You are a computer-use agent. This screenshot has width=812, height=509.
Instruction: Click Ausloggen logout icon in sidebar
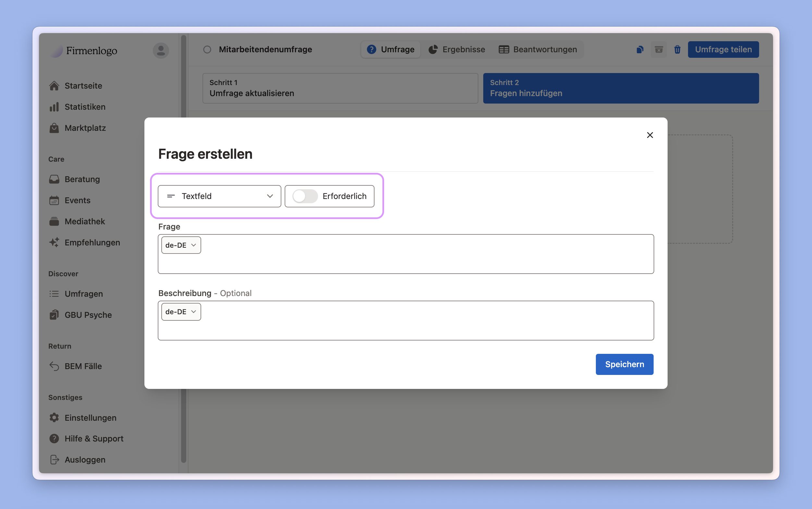pos(55,460)
